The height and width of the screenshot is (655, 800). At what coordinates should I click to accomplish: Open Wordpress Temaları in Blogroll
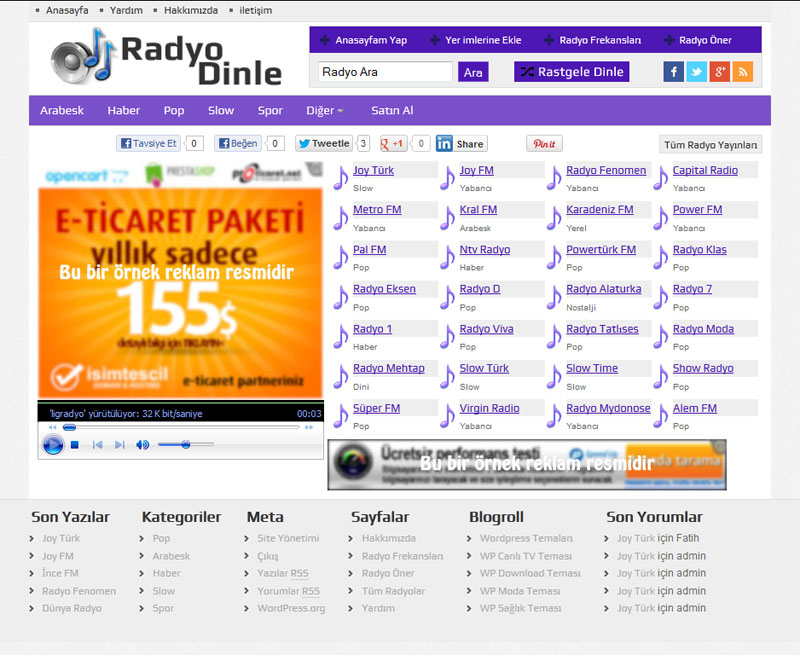coord(526,538)
